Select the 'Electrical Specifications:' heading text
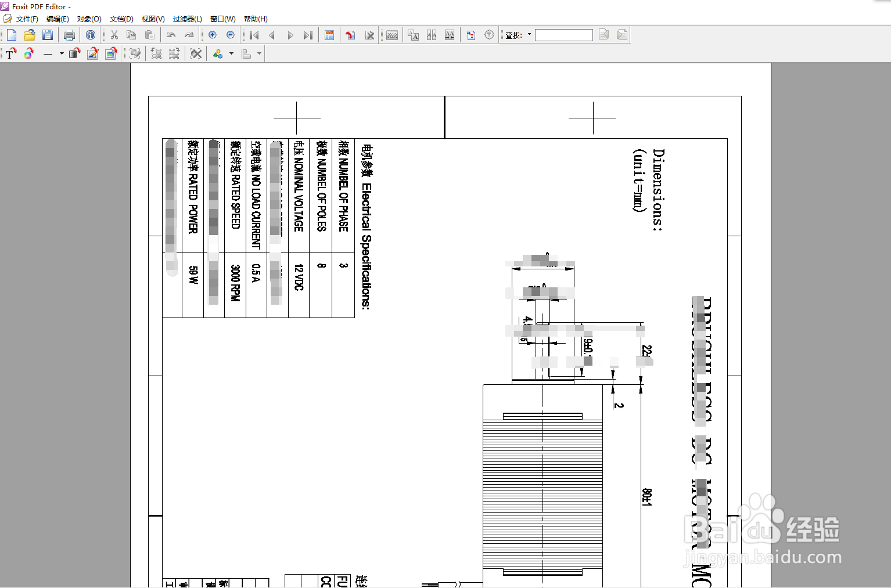Image resolution: width=891 pixels, height=588 pixels. tap(366, 247)
